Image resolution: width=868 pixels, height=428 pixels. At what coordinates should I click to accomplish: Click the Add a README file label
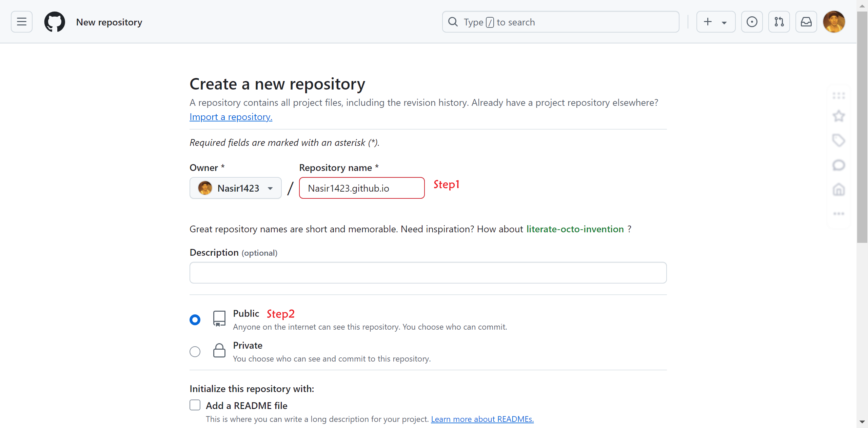click(x=246, y=406)
